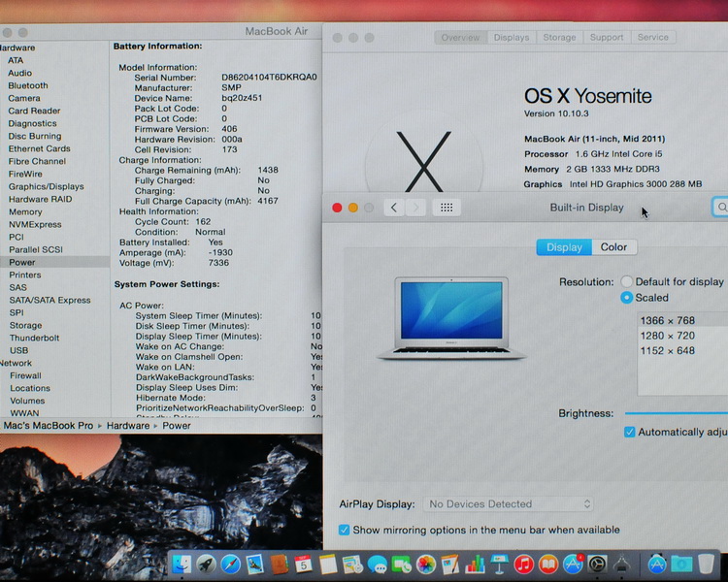This screenshot has height=582, width=728.
Task: Click forward arrow in System Preferences toolbar
Action: [415, 208]
